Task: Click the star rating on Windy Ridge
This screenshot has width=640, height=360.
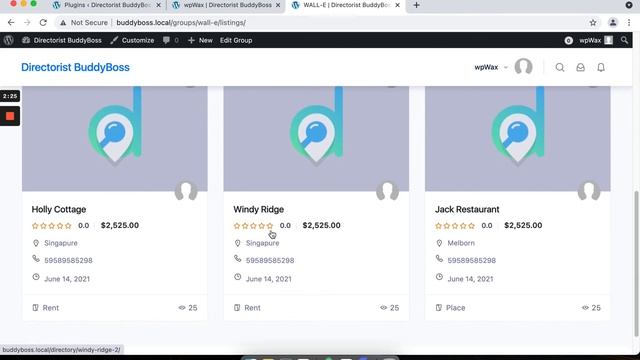Action: pyautogui.click(x=253, y=225)
